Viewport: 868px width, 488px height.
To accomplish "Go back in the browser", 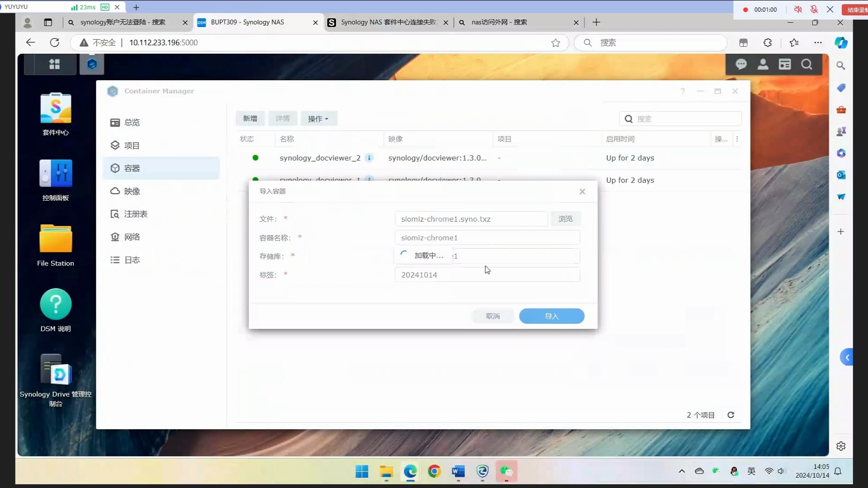I will [x=30, y=42].
